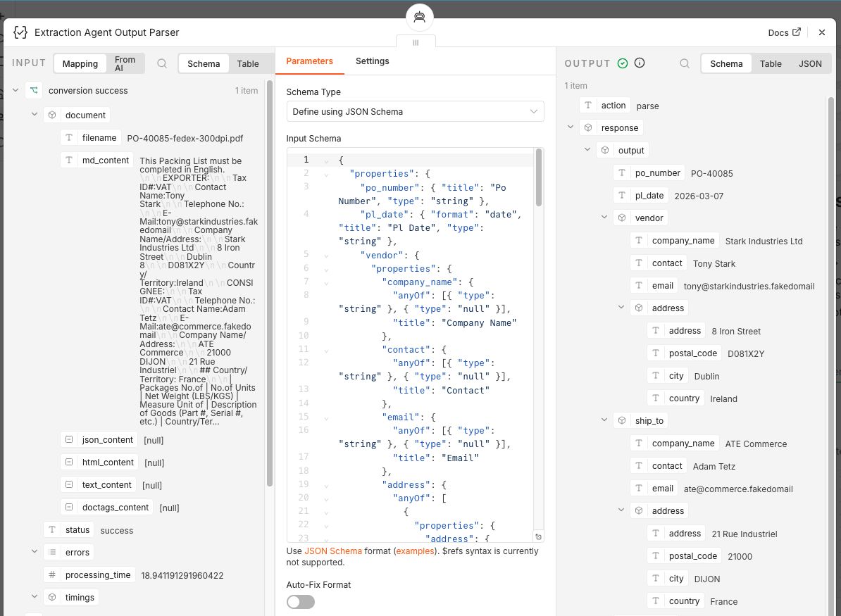Collapse the document tree item
Screen dimensions: 841x616
pyautogui.click(x=35, y=114)
